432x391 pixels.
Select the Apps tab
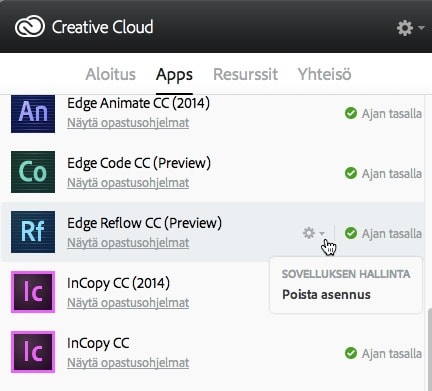[x=174, y=75]
